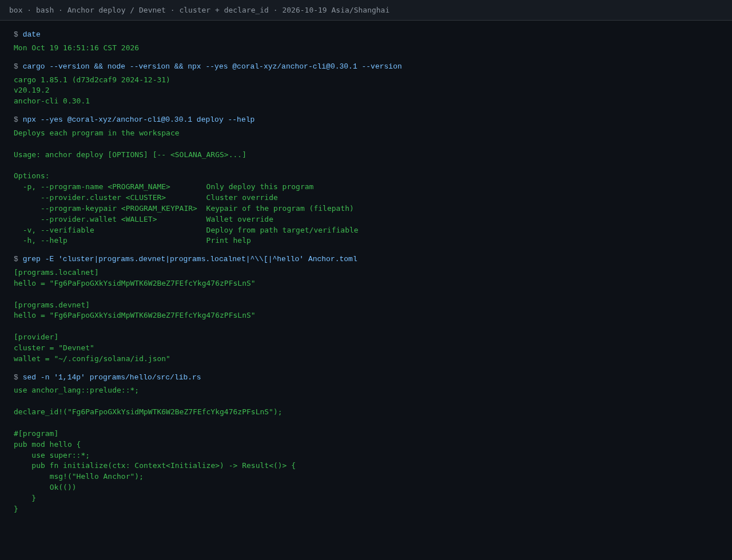This screenshot has width=732, height=560.
Task: Select the 'Mon Oct 19 16:51:16 CST 2026' output
Action: coord(76,48)
